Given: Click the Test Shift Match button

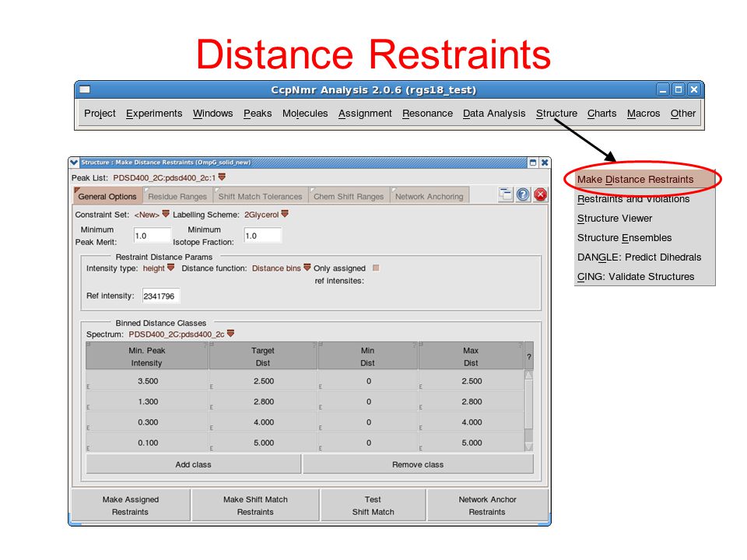Looking at the screenshot, I should [x=373, y=506].
